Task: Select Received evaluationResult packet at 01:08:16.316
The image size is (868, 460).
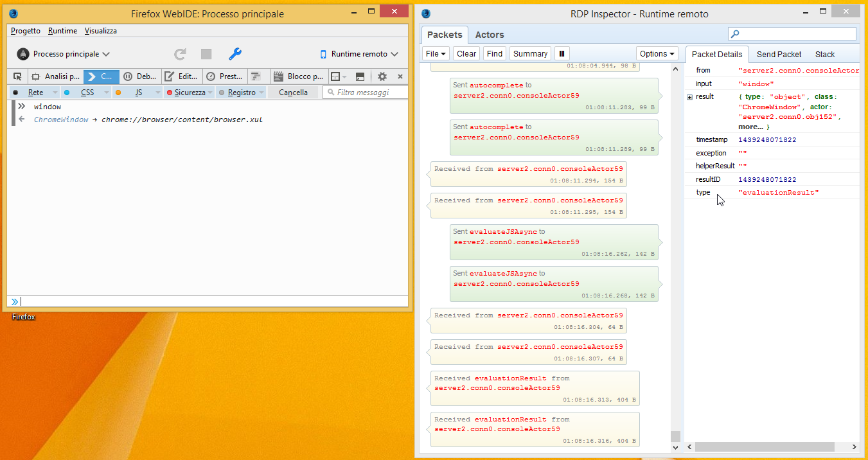Action: click(x=535, y=429)
